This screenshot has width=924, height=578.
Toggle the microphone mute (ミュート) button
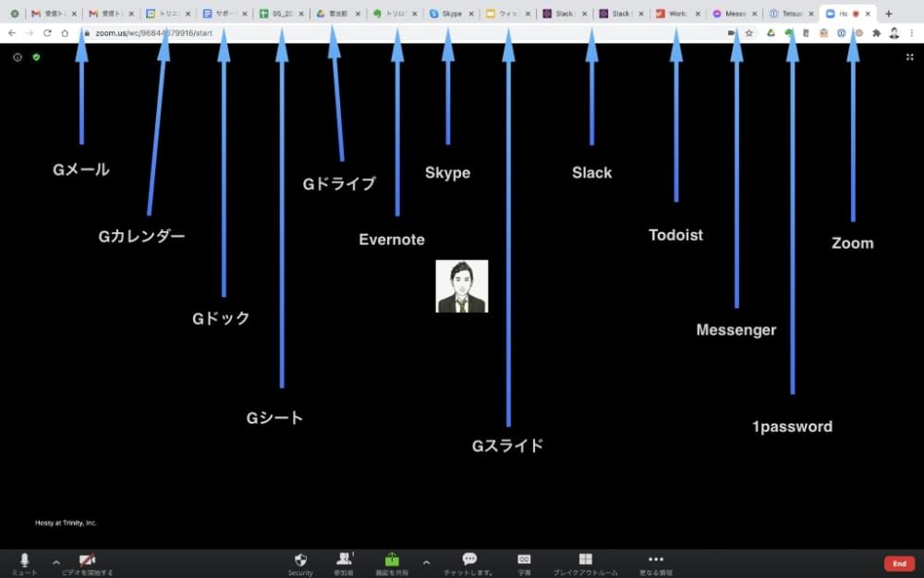[25, 560]
